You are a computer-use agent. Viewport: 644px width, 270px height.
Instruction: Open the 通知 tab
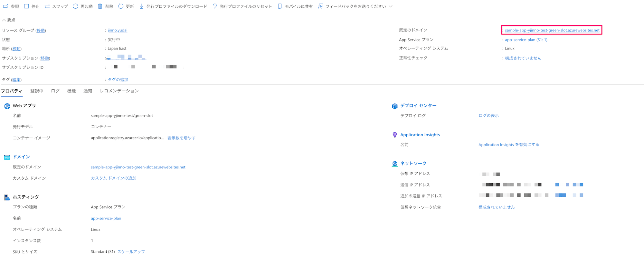coord(88,91)
